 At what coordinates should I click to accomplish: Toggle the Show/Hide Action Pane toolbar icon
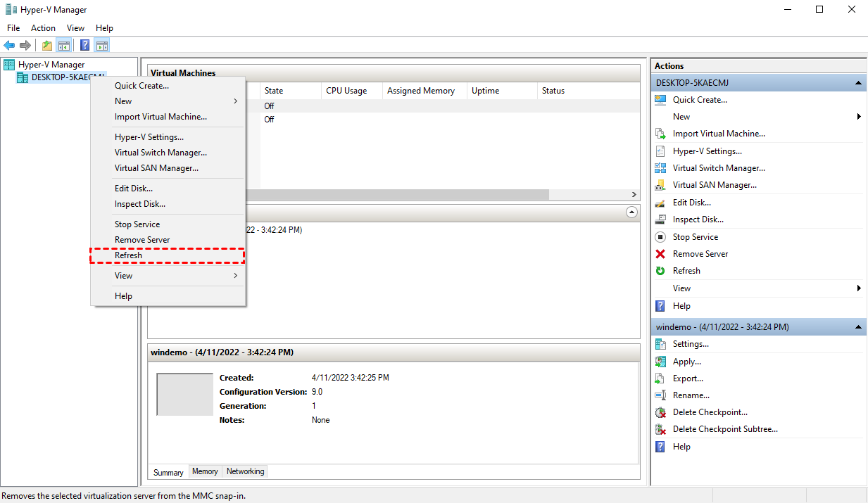102,46
